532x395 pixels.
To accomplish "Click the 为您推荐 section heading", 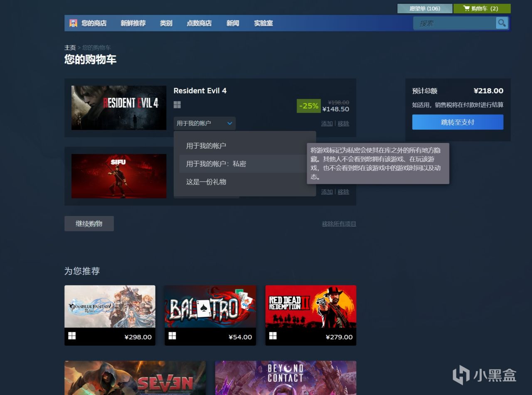I will 82,271.
